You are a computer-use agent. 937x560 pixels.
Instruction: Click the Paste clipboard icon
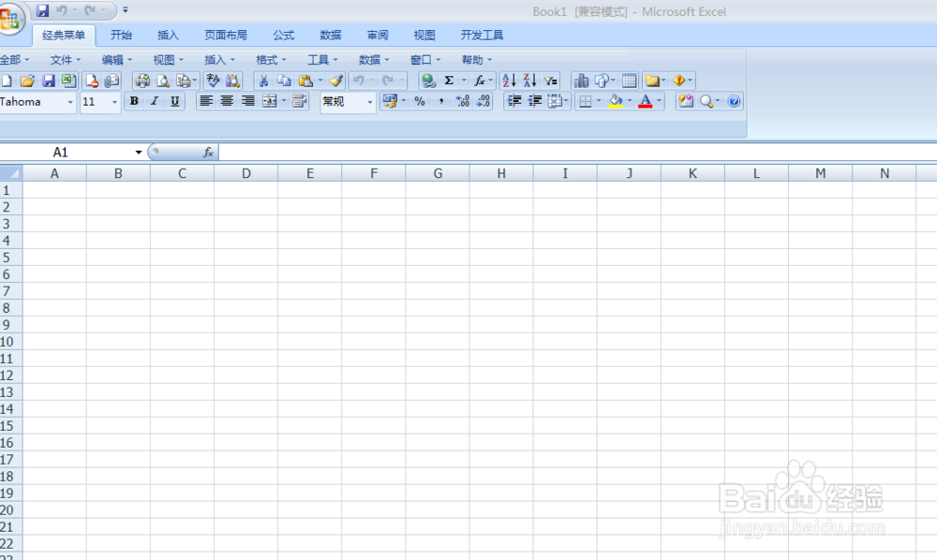pos(305,81)
